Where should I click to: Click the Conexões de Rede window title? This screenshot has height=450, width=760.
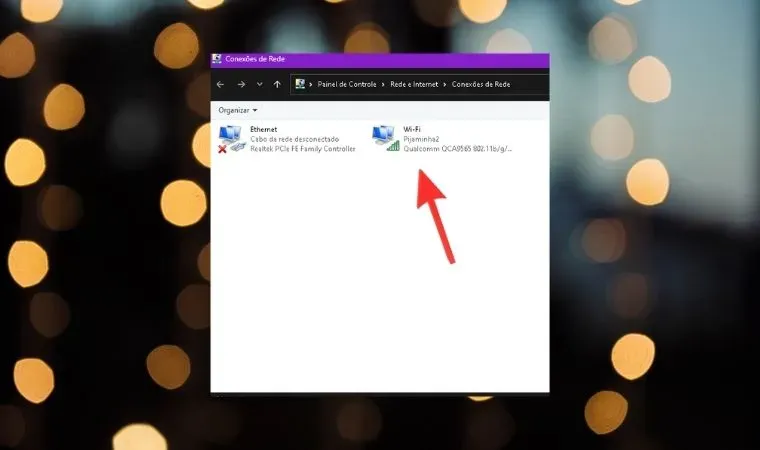click(x=255, y=59)
